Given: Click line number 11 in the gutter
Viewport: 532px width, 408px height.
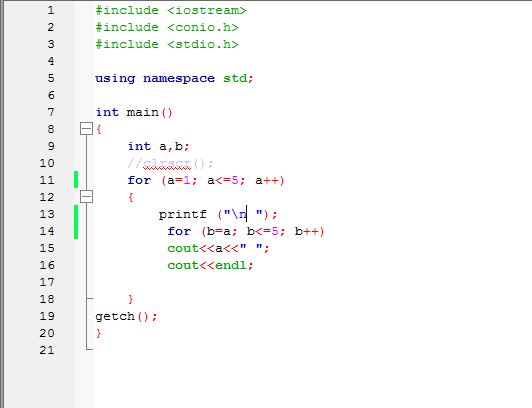Looking at the screenshot, I should pyautogui.click(x=47, y=180).
